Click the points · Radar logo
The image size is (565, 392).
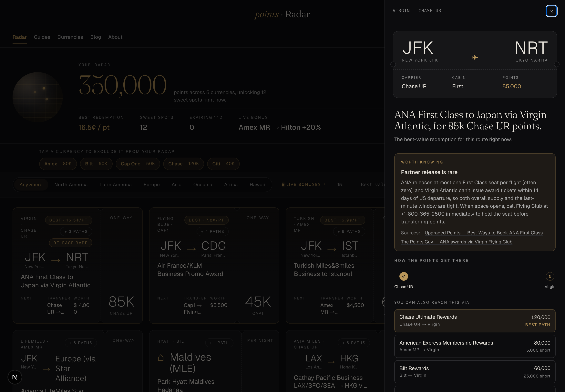tap(282, 14)
